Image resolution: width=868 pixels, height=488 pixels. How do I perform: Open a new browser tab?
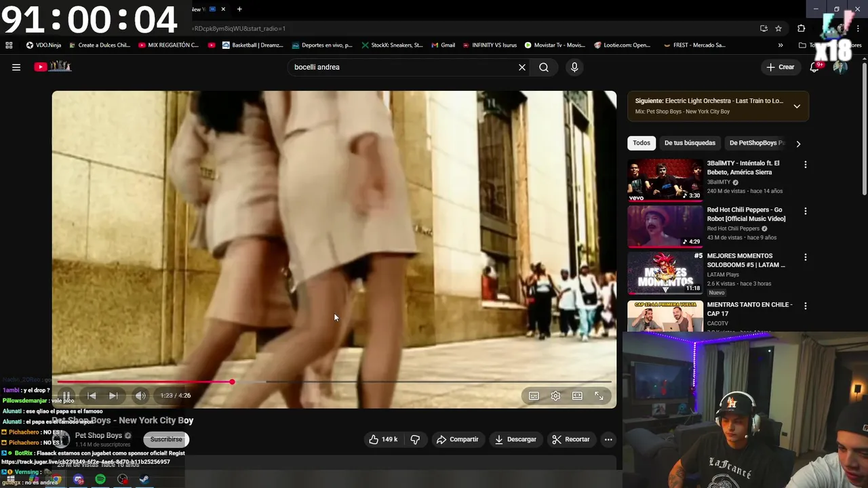(239, 9)
